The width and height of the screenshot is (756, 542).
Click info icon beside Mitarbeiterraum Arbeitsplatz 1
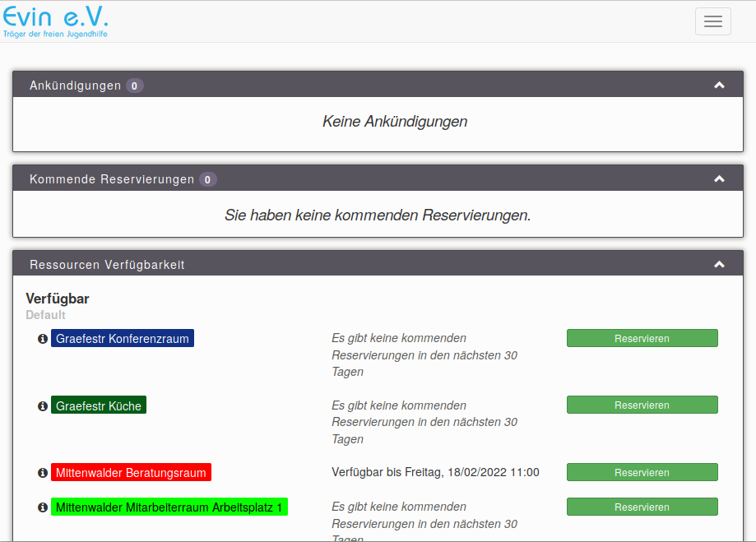pyautogui.click(x=43, y=507)
